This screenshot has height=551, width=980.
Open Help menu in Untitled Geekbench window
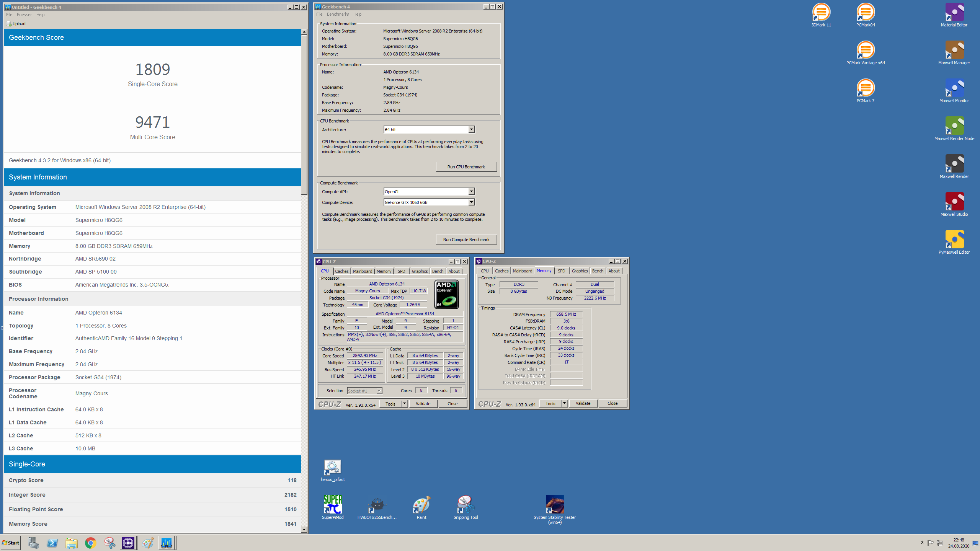40,15
